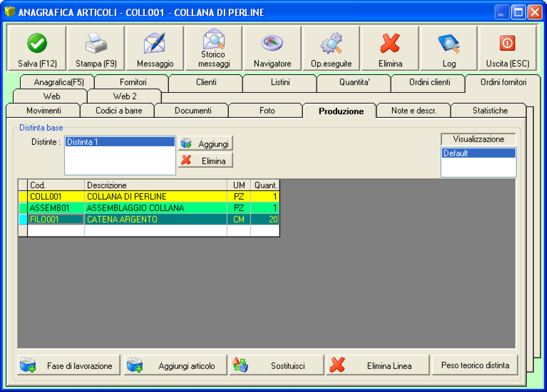
Task: Click the red X Elimina toolbar icon
Action: [390, 43]
